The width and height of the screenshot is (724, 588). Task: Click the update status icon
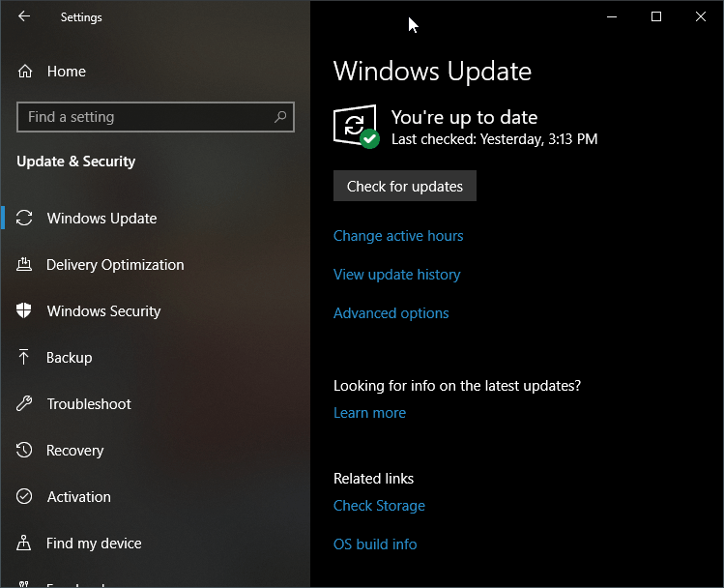[356, 127]
